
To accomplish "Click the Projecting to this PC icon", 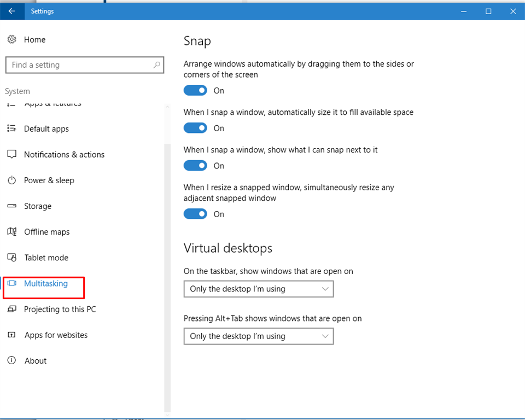I will tap(11, 309).
